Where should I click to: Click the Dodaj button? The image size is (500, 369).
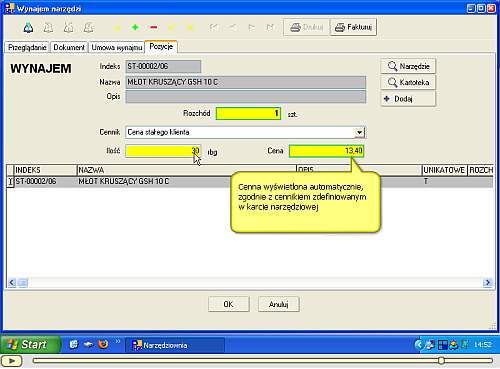(x=408, y=99)
